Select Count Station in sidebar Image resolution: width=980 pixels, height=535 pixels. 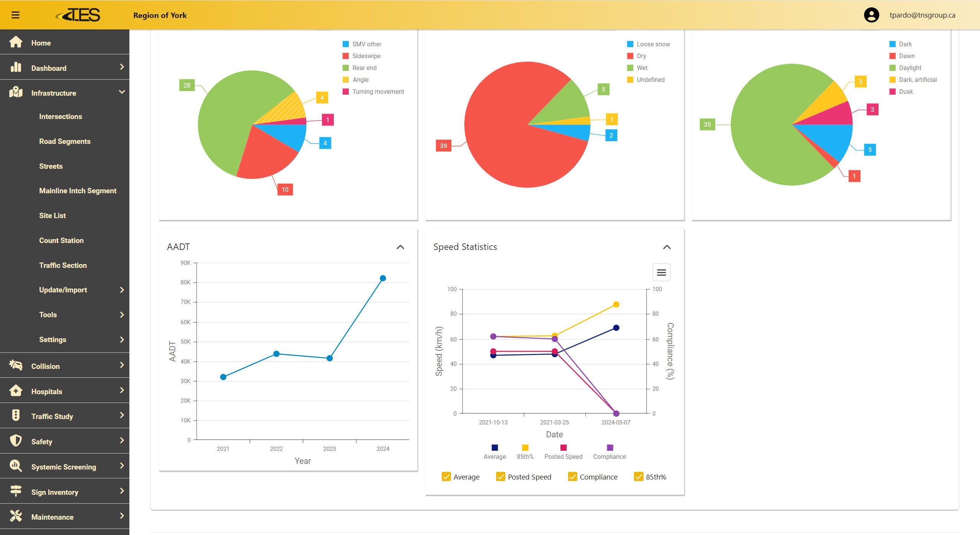pos(61,240)
